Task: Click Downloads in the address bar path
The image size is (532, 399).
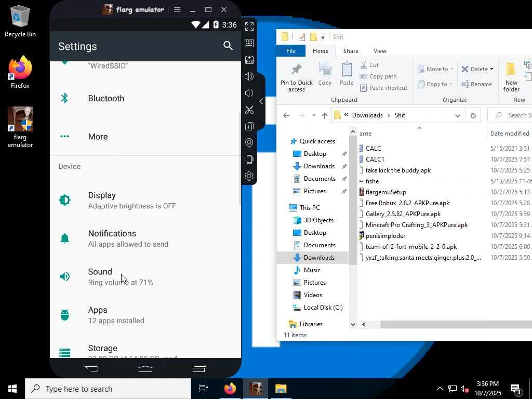Action: click(367, 115)
